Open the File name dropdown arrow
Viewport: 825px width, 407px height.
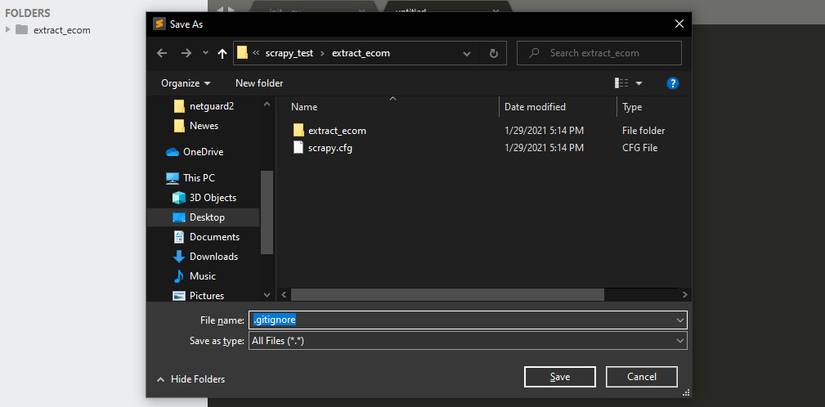coord(680,320)
